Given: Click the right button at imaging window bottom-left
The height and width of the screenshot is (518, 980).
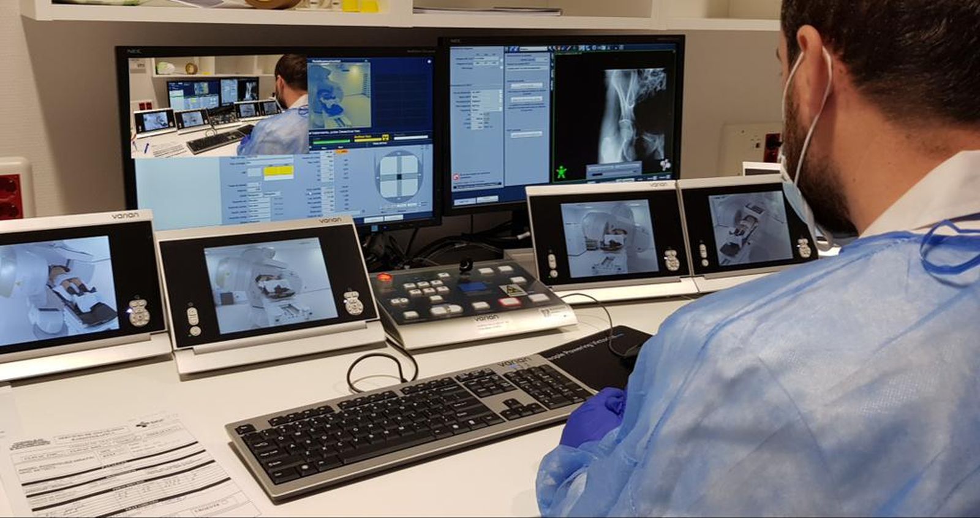Looking at the screenshot, I should click(x=488, y=199).
